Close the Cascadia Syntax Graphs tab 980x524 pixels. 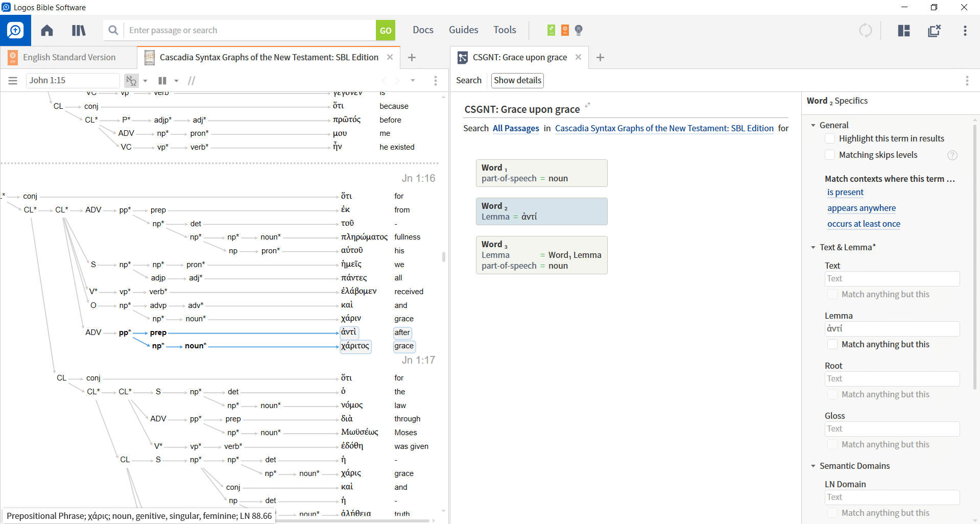tap(390, 57)
